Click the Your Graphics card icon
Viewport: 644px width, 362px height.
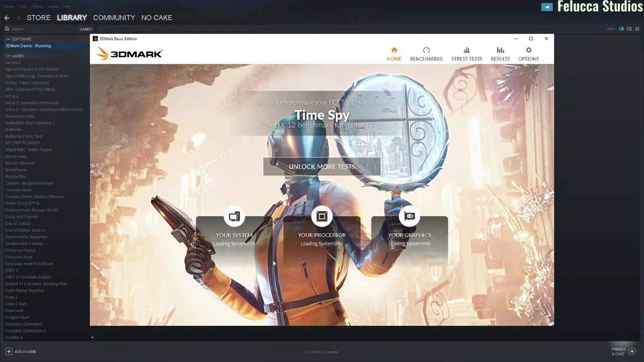click(x=410, y=217)
